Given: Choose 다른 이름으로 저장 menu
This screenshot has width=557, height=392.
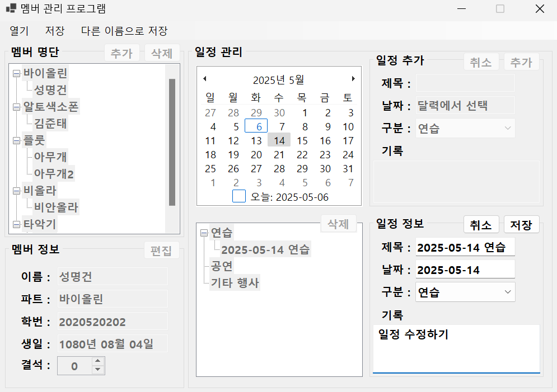Looking at the screenshot, I should pyautogui.click(x=124, y=31).
